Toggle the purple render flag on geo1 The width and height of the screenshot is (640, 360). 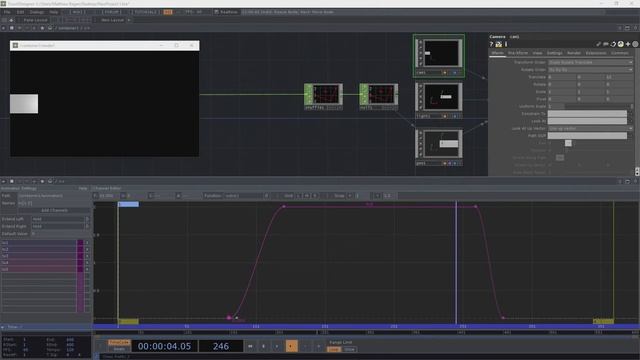click(x=450, y=163)
